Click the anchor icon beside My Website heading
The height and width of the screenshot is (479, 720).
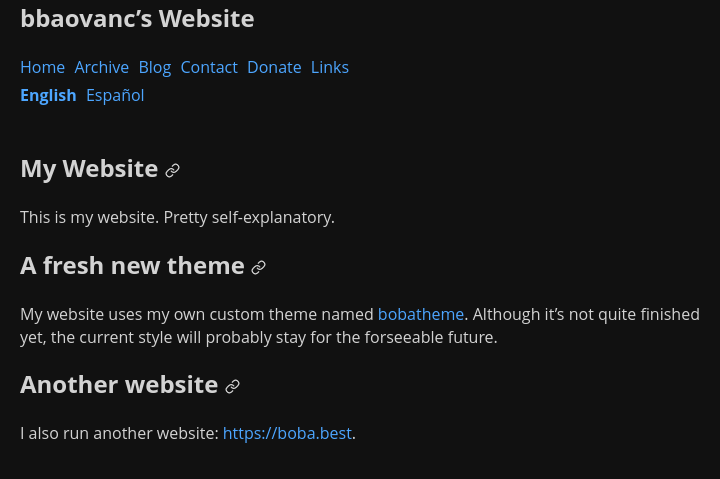(172, 171)
